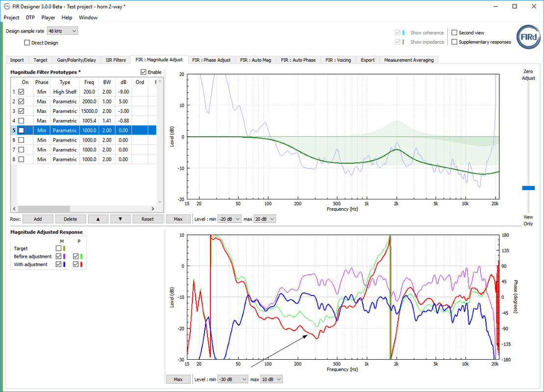
Task: Enable the Second view option
Action: point(454,32)
